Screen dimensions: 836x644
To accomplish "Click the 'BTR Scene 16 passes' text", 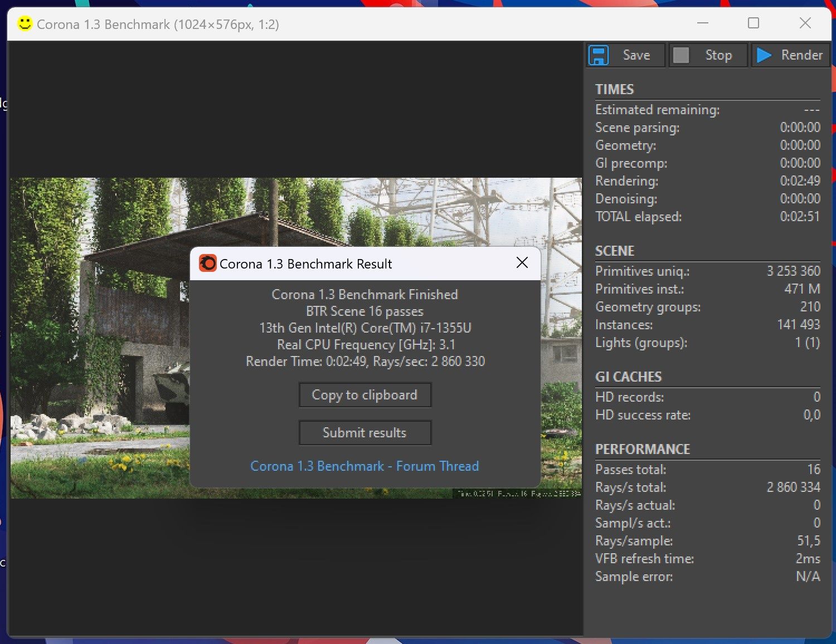I will [364, 311].
